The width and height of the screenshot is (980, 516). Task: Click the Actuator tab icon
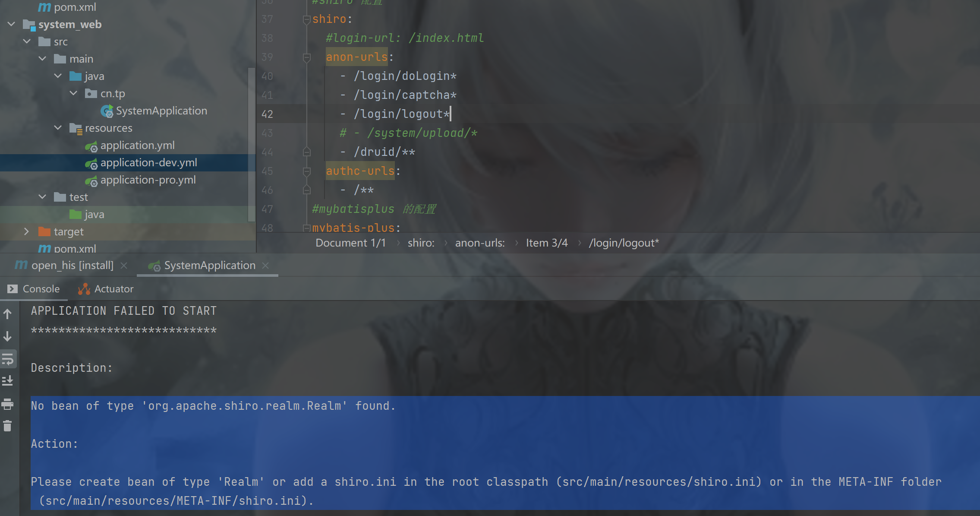pyautogui.click(x=84, y=289)
